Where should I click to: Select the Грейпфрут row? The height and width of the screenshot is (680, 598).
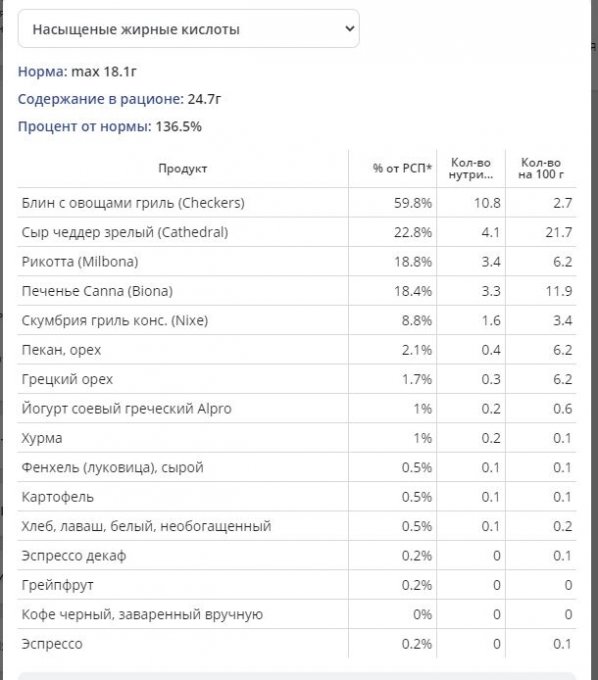[297, 585]
